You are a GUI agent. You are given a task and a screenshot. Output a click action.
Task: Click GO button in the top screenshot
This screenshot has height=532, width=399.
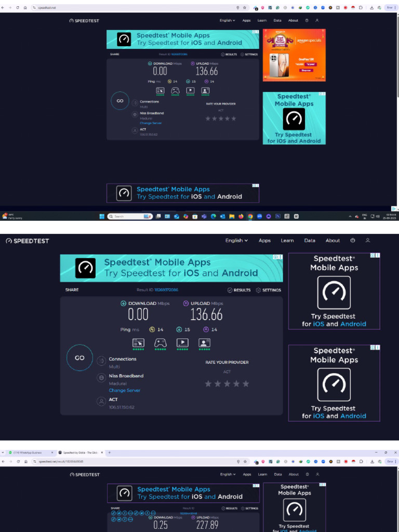pos(120,101)
